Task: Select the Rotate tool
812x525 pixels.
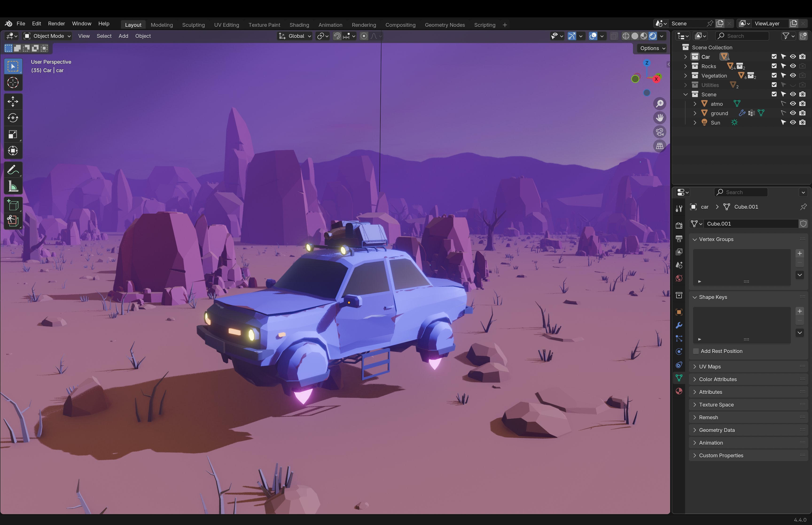Action: click(13, 118)
